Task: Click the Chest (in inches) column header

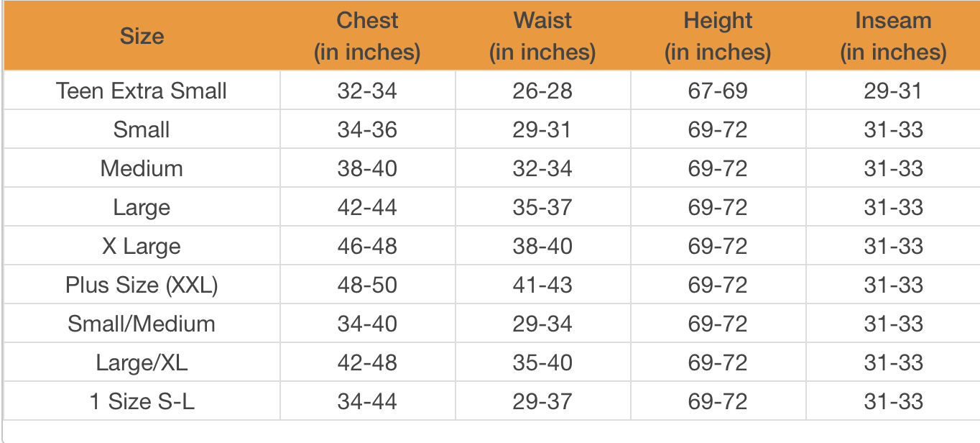Action: [367, 36]
